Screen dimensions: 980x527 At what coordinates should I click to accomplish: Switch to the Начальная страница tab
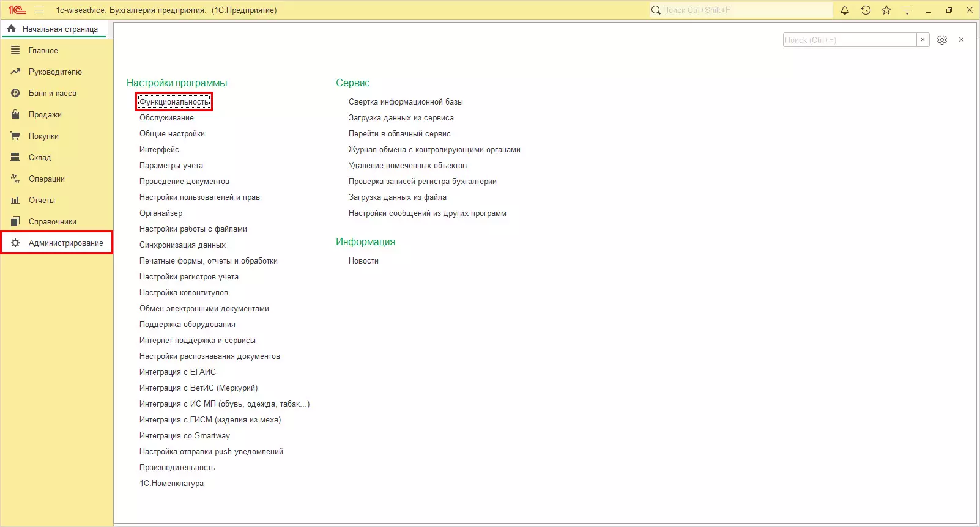(54, 29)
